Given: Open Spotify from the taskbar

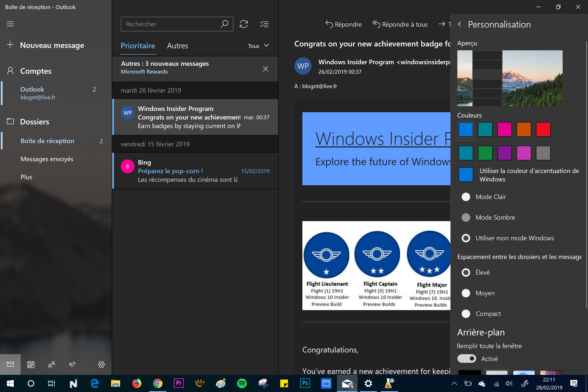Looking at the screenshot, I should 242,383.
